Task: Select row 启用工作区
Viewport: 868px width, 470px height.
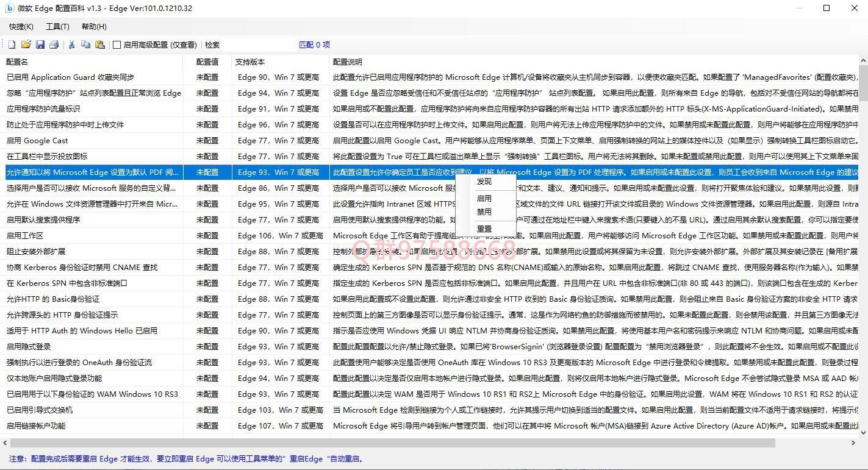Action: click(431, 236)
